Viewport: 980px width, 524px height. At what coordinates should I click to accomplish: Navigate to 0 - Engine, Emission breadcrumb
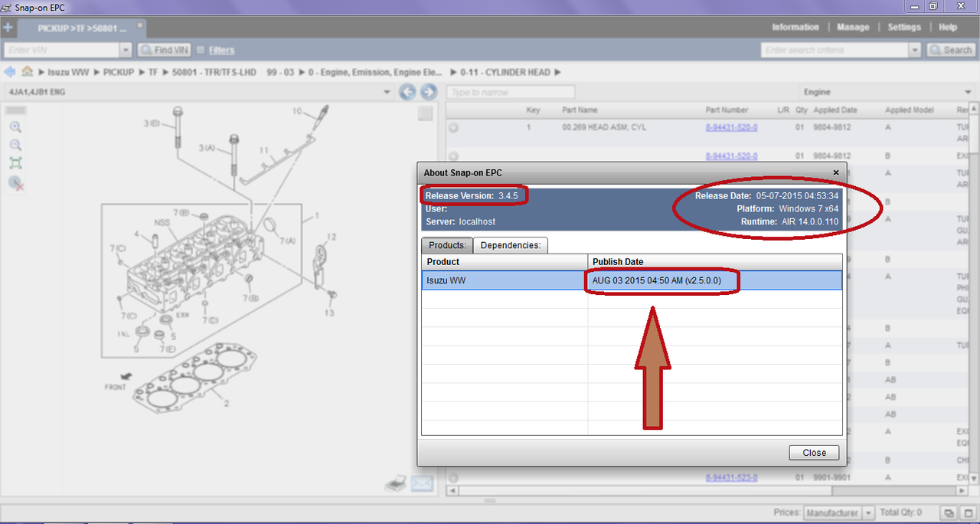pos(375,73)
